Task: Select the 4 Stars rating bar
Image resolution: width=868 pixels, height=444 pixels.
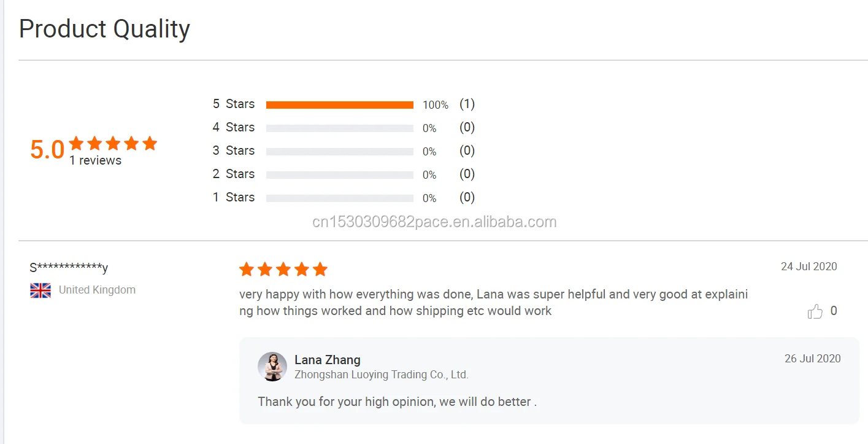Action: point(339,128)
